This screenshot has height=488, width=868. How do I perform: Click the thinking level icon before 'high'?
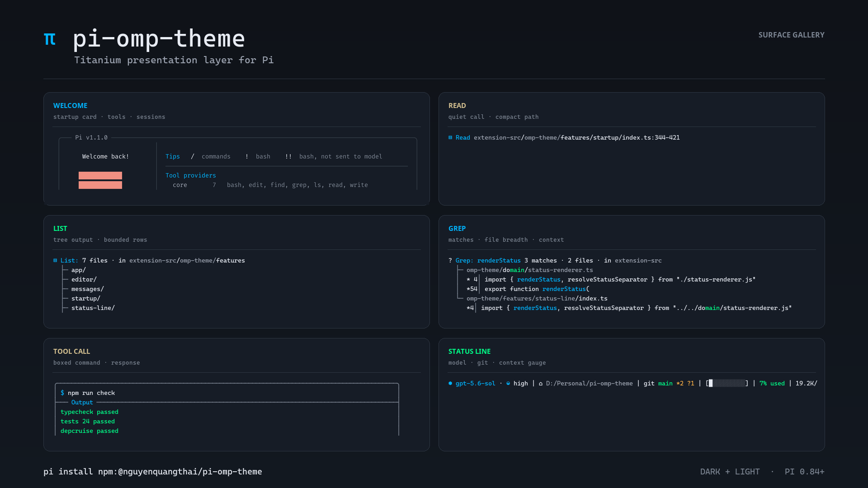click(x=508, y=383)
